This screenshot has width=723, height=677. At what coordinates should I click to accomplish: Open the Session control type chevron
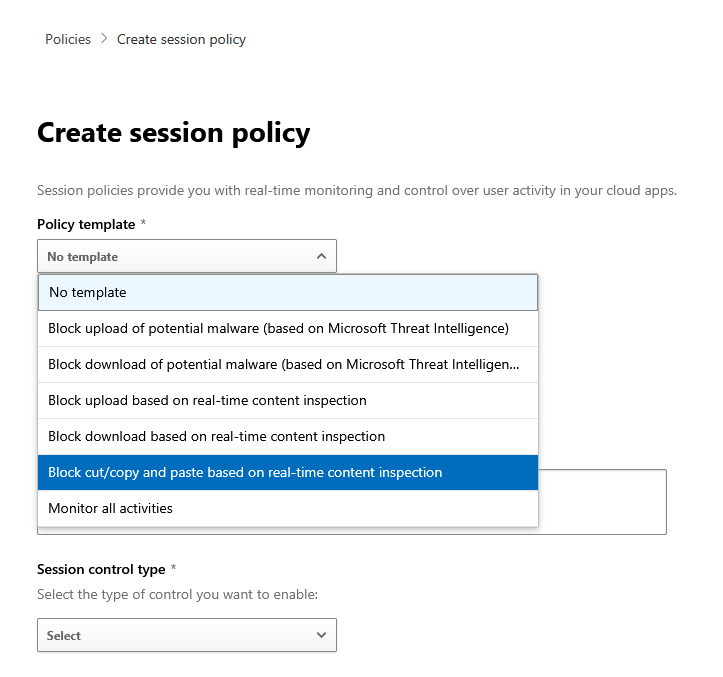tap(321, 635)
